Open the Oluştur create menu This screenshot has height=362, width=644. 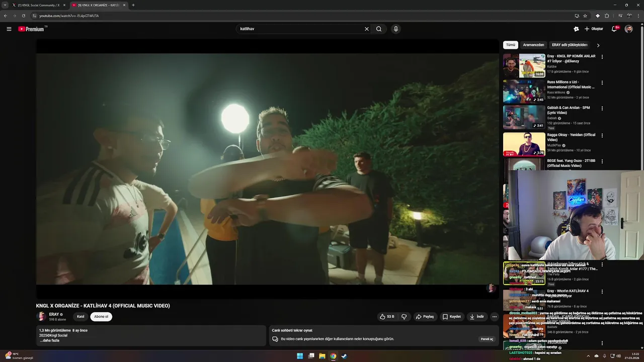pyautogui.click(x=594, y=29)
